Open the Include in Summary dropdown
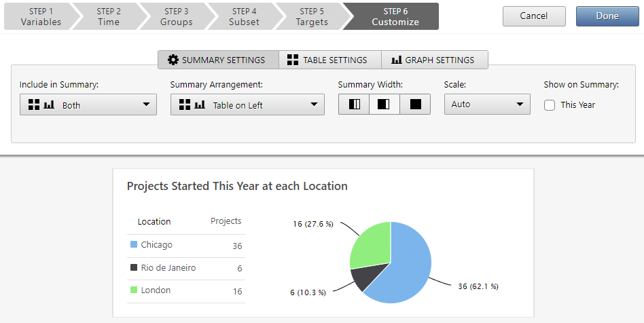 88,105
